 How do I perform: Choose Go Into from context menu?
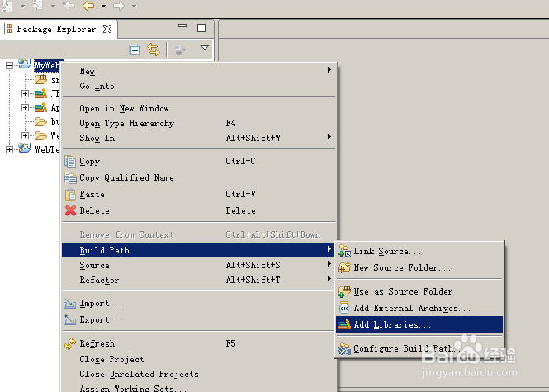pyautogui.click(x=198, y=86)
